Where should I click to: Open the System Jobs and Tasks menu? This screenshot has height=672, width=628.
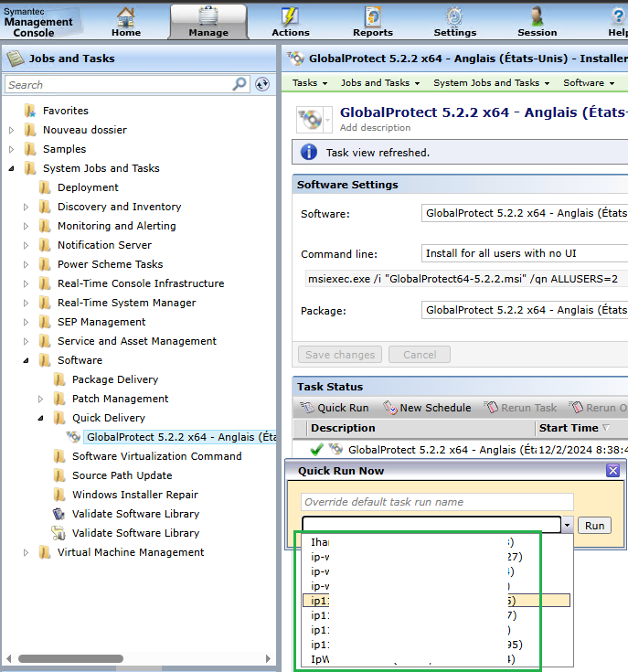click(x=492, y=82)
